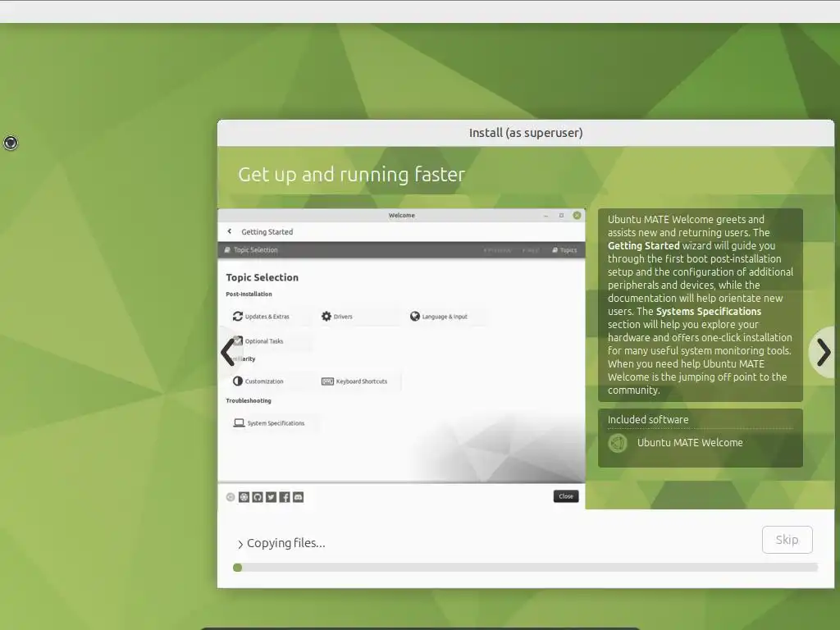The height and width of the screenshot is (630, 840).
Task: Expand the Copying files details
Action: click(x=240, y=544)
